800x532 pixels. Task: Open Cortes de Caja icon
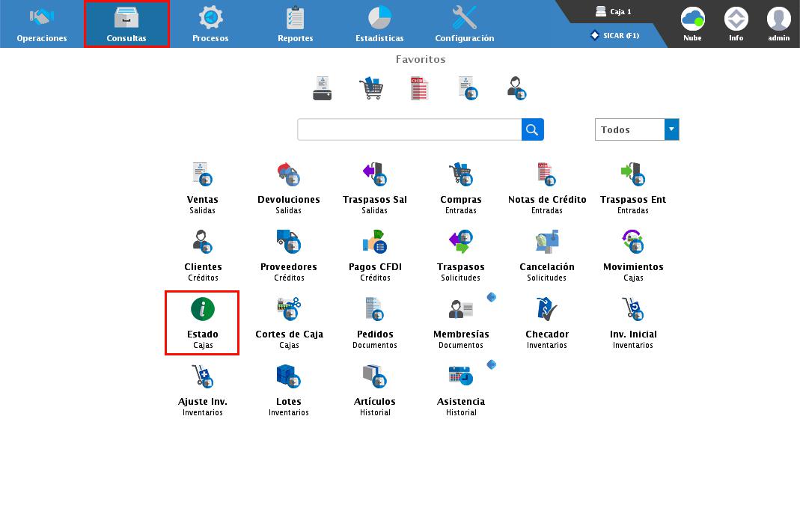(289, 309)
